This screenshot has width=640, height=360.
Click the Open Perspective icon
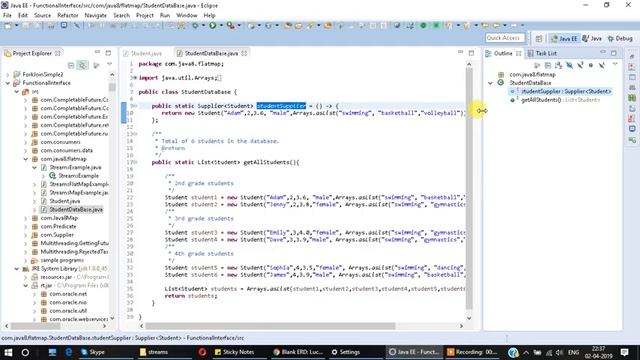(539, 38)
